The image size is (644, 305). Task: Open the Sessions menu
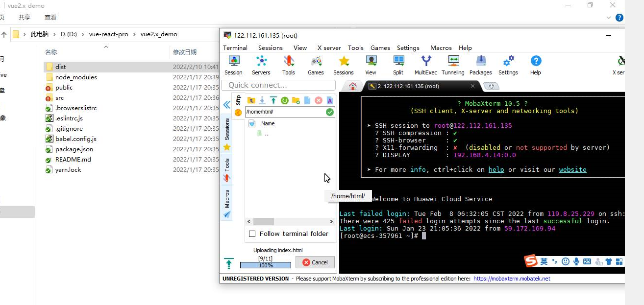271,47
